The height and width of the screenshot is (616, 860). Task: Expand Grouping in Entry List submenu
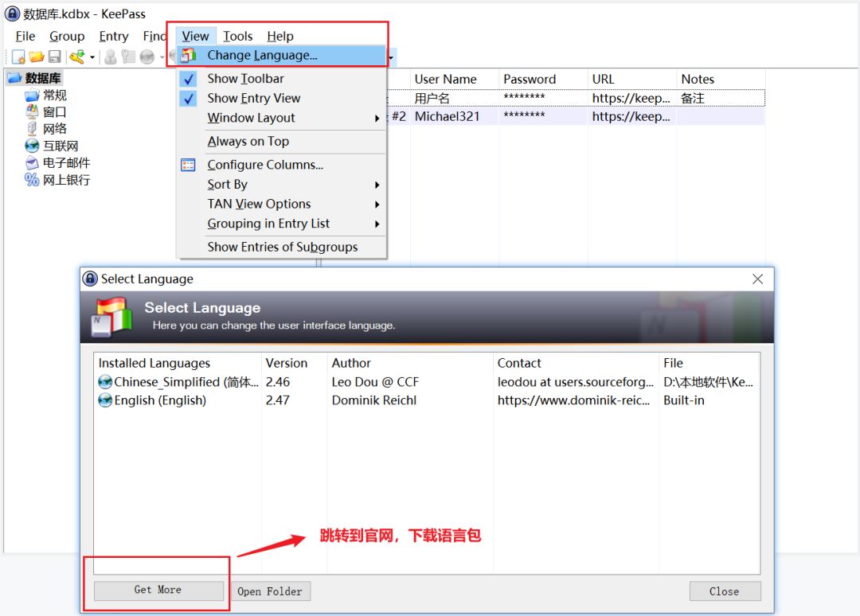tap(281, 224)
